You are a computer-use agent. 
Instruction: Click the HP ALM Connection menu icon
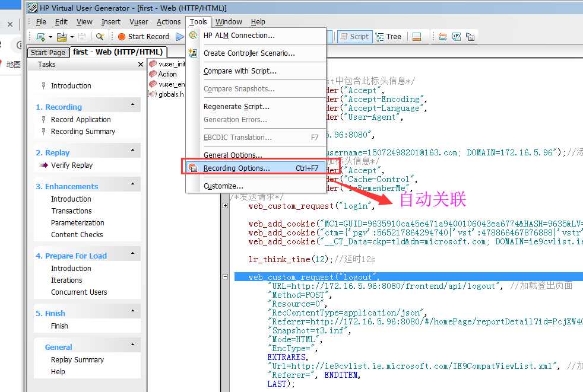point(192,36)
